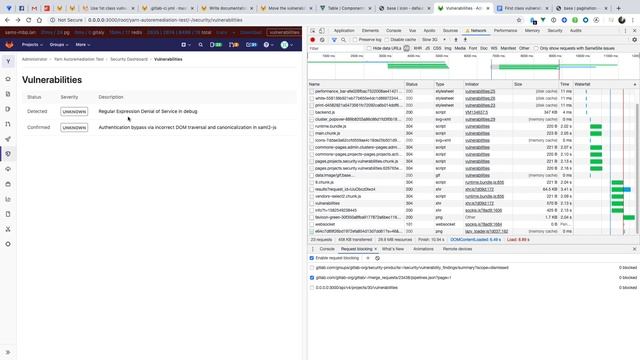The width and height of the screenshot is (640, 360).
Task: Click the search magnifier in GitLab navbar
Action: (x=200, y=45)
